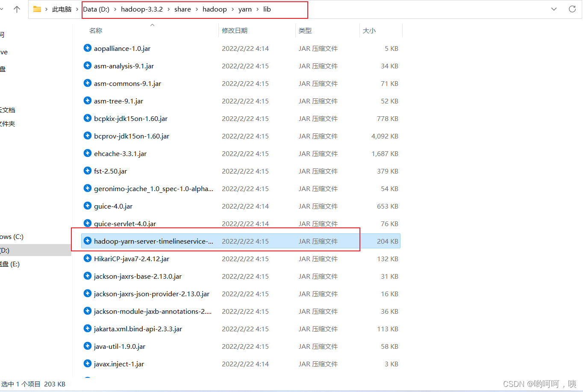Click the aopalliance-1.0.jar file icon
This screenshot has width=583, height=392.
point(88,48)
